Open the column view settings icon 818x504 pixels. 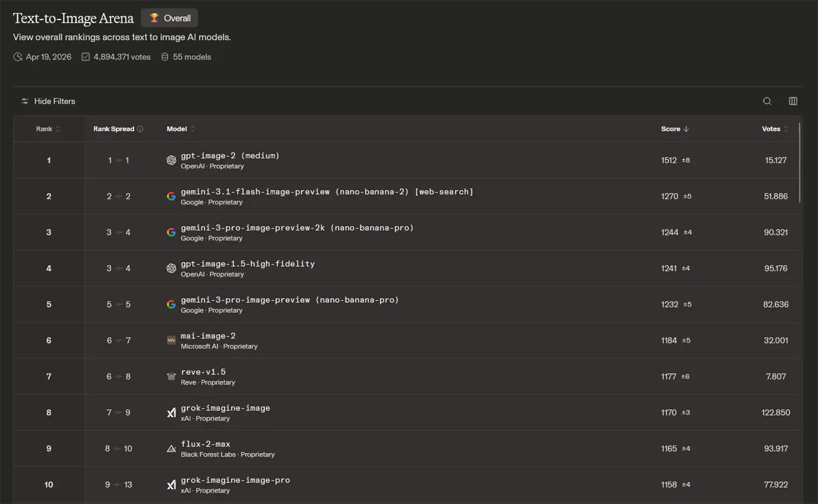click(793, 101)
